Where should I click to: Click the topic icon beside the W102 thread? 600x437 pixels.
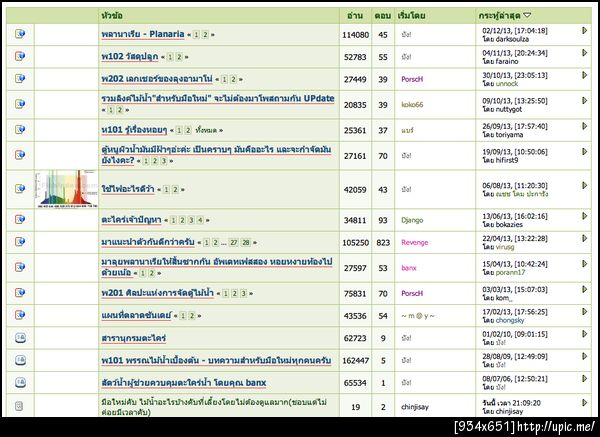(x=20, y=56)
